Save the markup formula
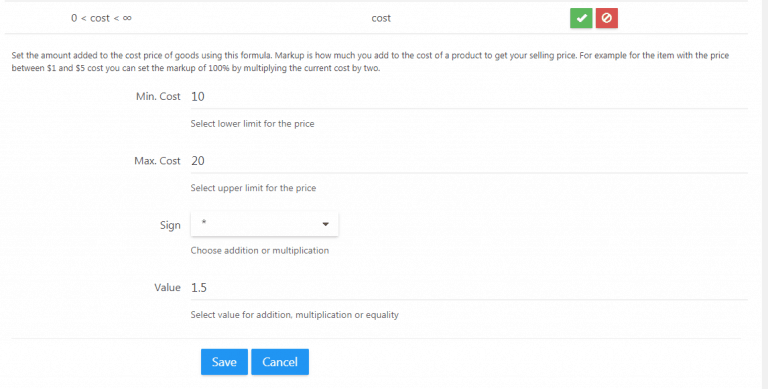This screenshot has width=768, height=389. pyautogui.click(x=224, y=362)
